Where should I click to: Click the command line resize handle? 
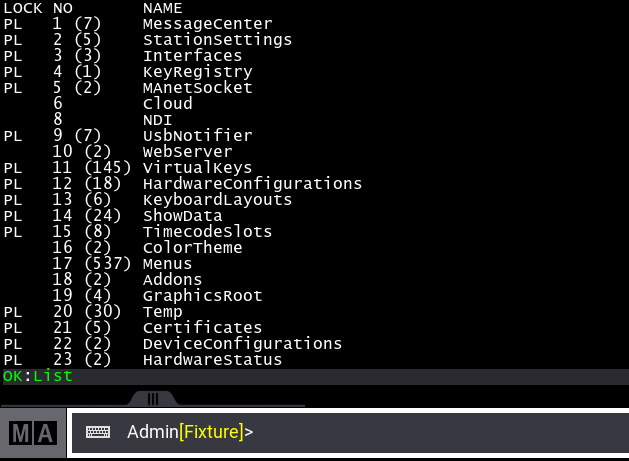[x=153, y=398]
